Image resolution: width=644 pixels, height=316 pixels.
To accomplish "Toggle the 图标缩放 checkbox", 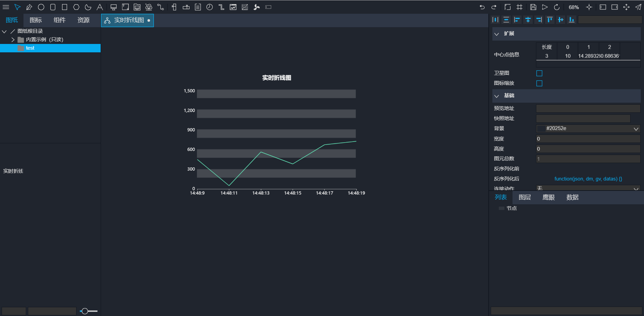I will point(539,83).
